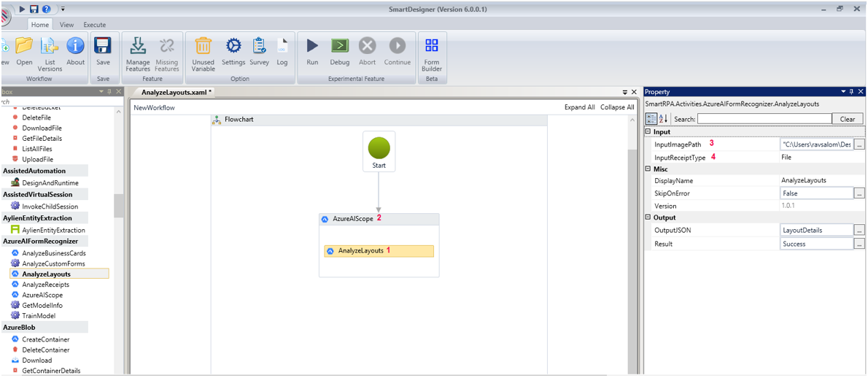868x378 pixels.
Task: Open the Settings gear in ribbon
Action: [233, 47]
